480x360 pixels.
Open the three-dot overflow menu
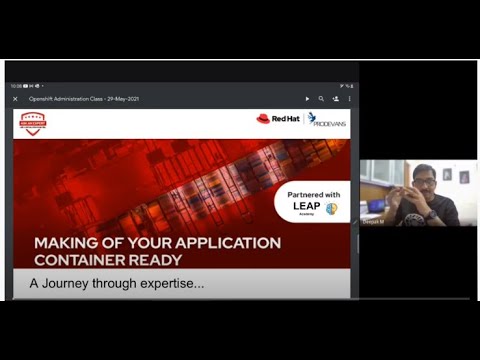point(349,99)
